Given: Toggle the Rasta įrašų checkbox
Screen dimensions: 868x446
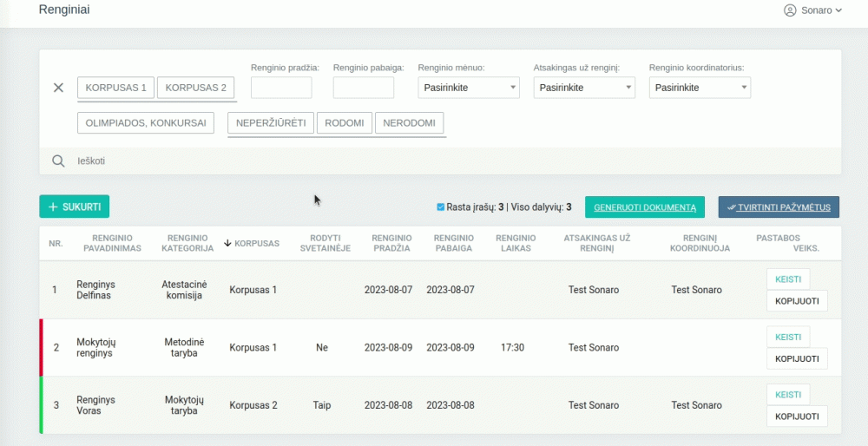Looking at the screenshot, I should point(441,207).
